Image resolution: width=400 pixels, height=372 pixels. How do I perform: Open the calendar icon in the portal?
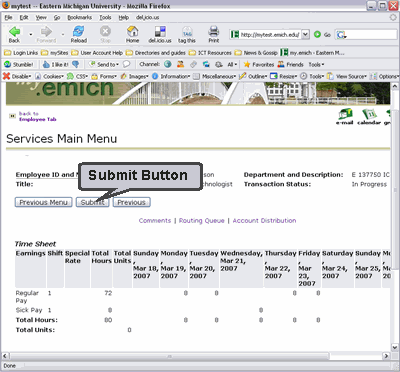point(369,115)
